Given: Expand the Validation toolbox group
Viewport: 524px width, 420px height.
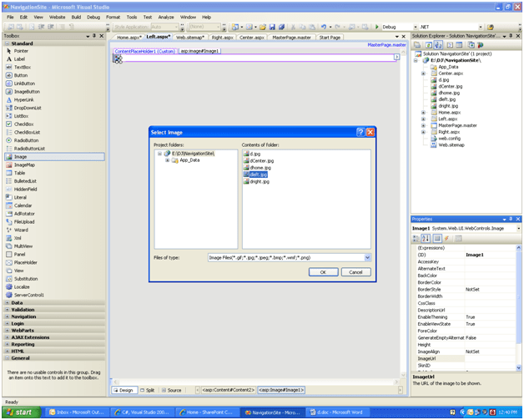Looking at the screenshot, I should [23, 310].
